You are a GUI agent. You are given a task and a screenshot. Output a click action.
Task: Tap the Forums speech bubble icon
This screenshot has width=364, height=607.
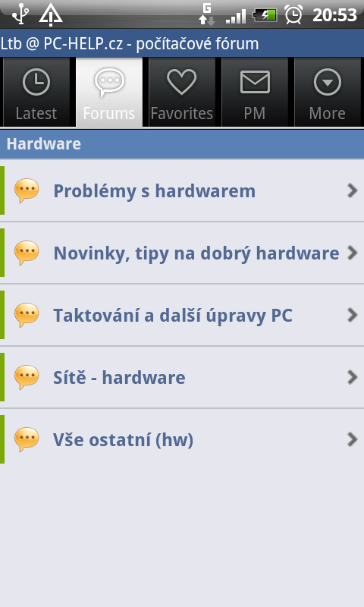[x=109, y=82]
